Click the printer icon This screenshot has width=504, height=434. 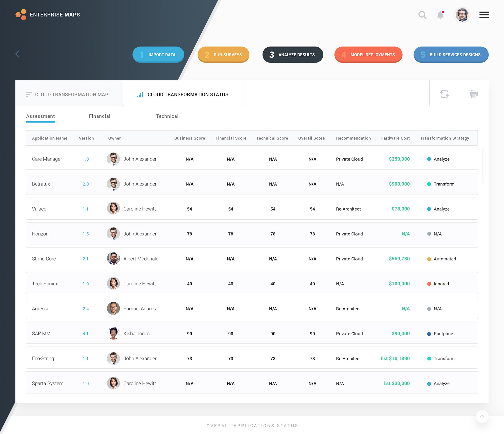[x=474, y=94]
